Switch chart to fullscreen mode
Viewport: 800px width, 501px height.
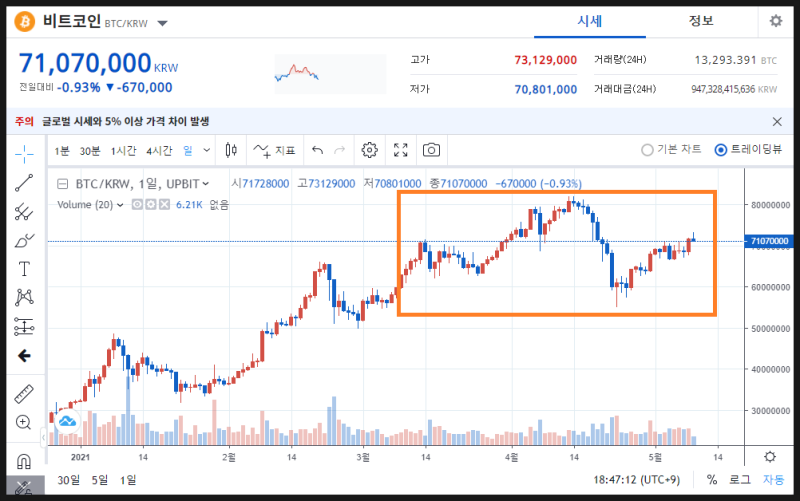pyautogui.click(x=401, y=150)
